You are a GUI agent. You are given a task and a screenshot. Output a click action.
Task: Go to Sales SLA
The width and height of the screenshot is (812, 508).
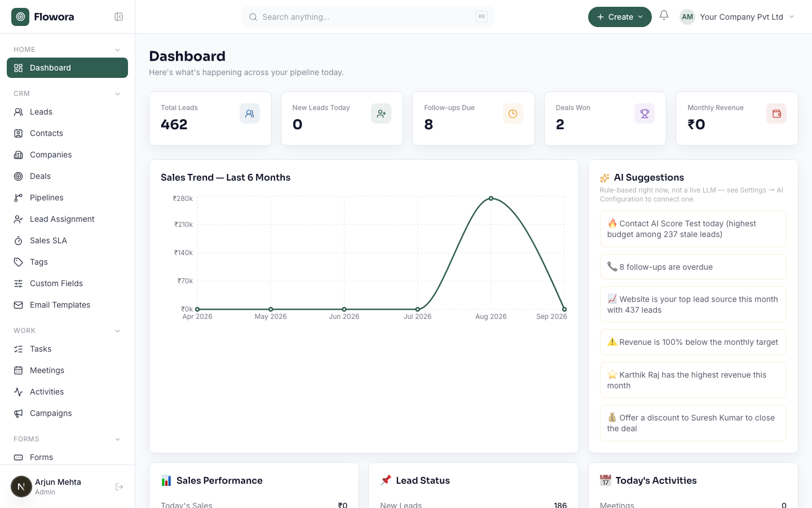pos(67,240)
